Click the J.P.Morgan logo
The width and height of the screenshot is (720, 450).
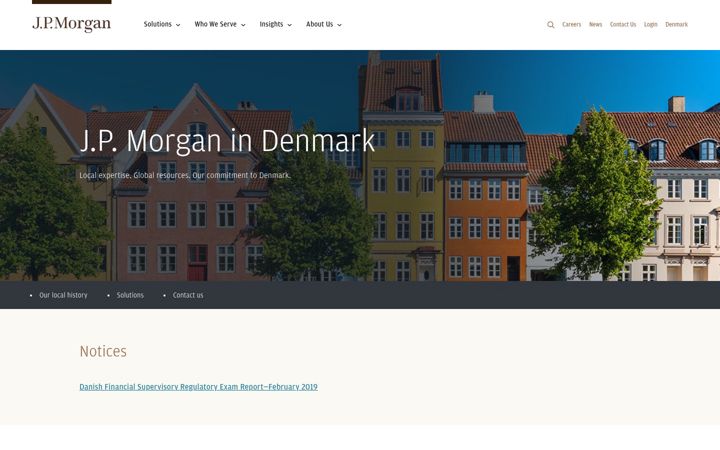pos(72,24)
